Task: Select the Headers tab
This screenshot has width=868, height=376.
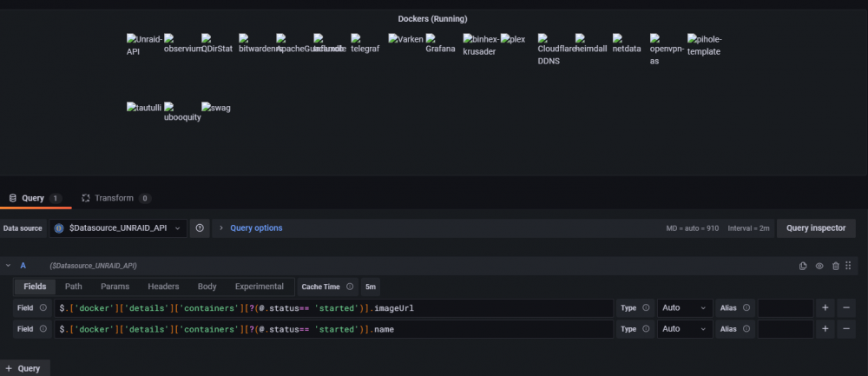Action: (x=163, y=287)
